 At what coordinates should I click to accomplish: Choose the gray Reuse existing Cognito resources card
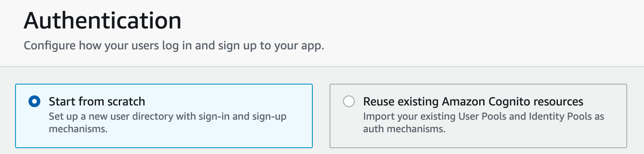478,116
